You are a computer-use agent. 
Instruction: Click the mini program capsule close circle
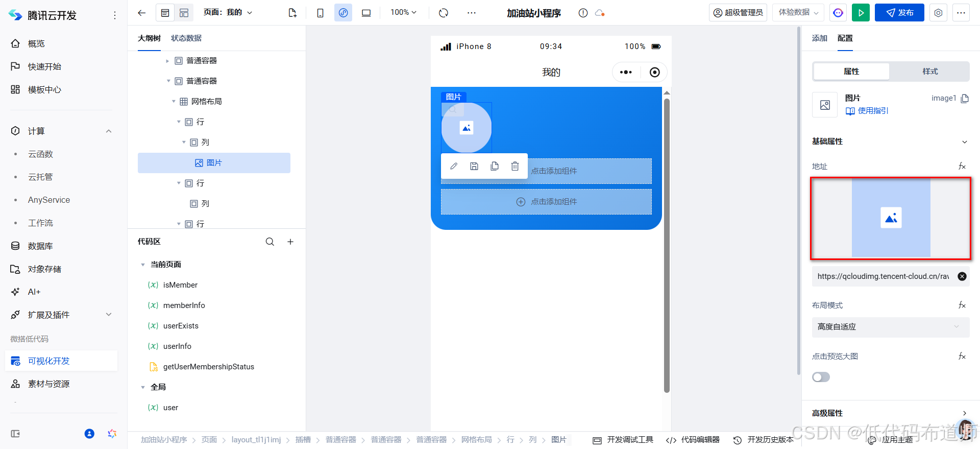pyautogui.click(x=654, y=72)
